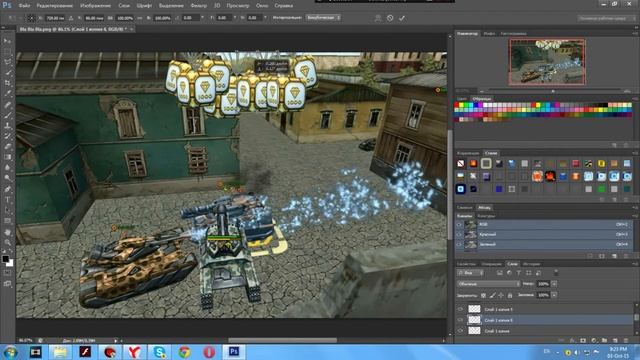Select the Clone Stamp tool
This screenshot has height=360, width=640.
click(7, 126)
